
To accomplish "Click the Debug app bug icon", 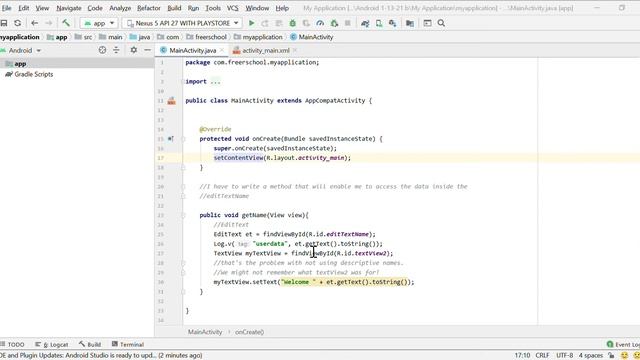I will [293, 23].
